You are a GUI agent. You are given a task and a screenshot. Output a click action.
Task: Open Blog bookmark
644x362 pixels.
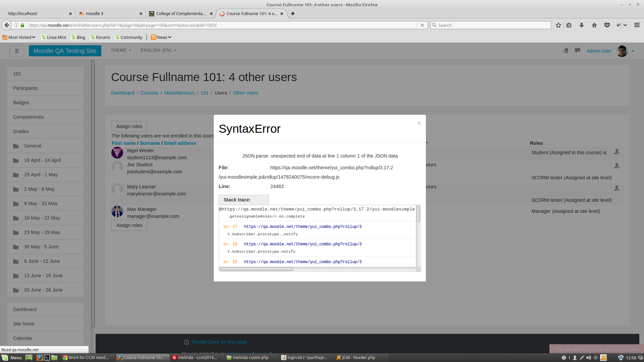click(78, 37)
